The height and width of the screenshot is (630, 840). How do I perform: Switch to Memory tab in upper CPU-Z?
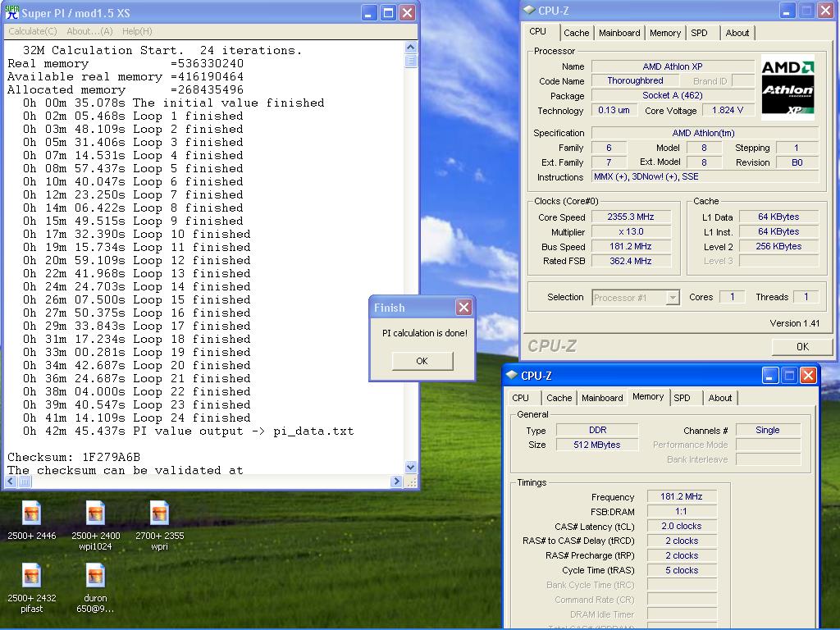[x=664, y=33]
